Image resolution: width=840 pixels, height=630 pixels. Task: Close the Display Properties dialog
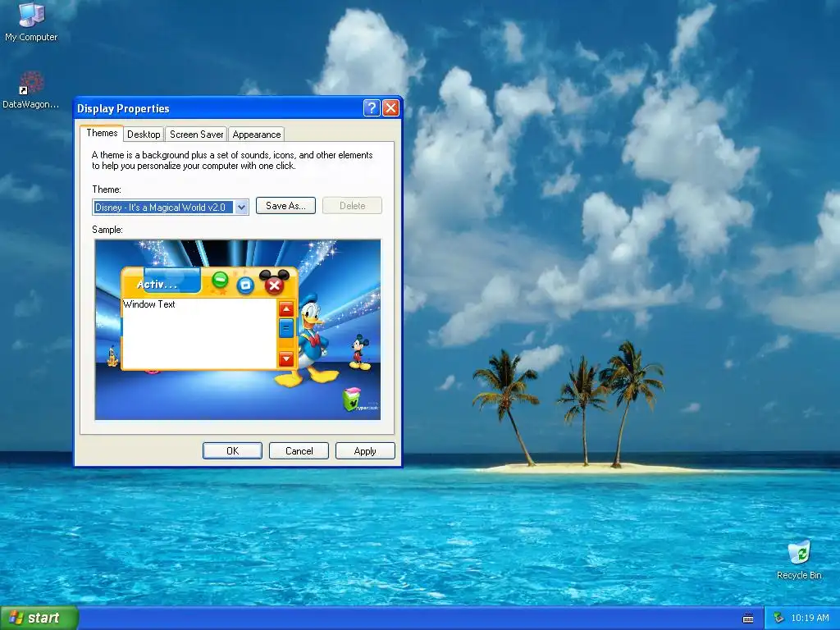point(391,107)
